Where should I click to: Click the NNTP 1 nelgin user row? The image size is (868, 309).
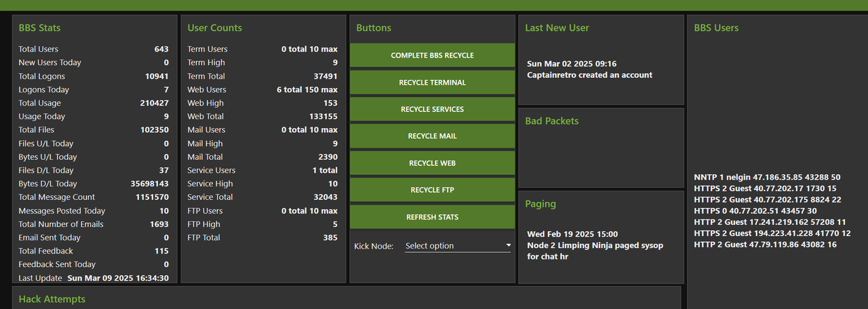(x=767, y=177)
